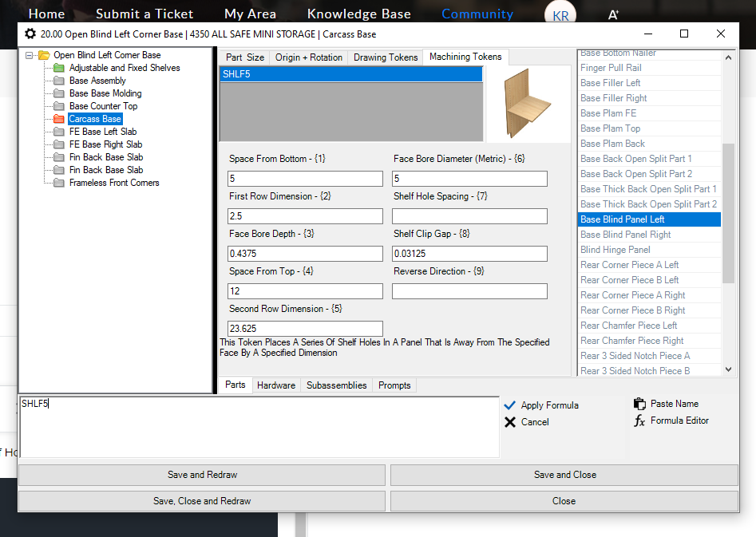Collapse the Open Blind Left Corner Base tree node
Viewport: 756px width, 537px height.
(x=29, y=55)
